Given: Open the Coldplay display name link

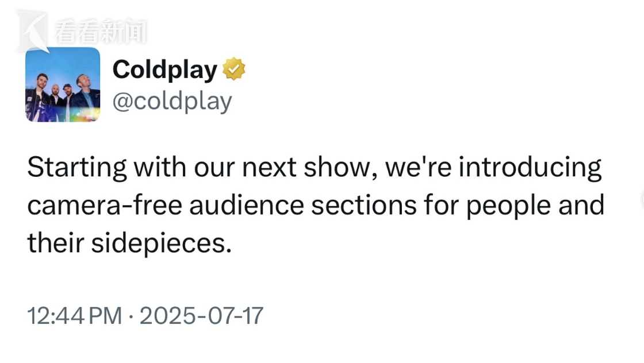Looking at the screenshot, I should pos(164,69).
